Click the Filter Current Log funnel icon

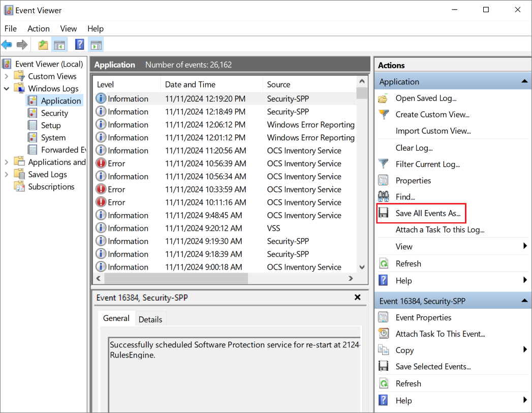pyautogui.click(x=384, y=164)
